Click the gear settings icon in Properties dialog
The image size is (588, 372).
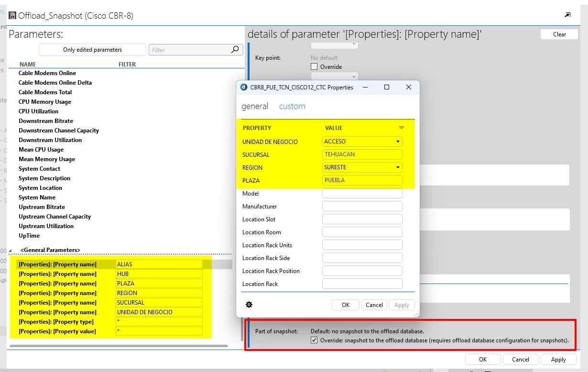click(249, 305)
